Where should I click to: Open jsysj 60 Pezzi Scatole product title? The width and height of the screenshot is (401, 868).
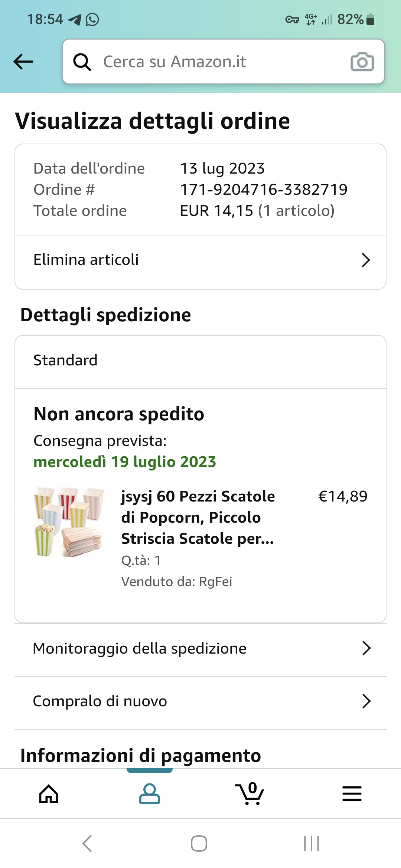click(198, 517)
